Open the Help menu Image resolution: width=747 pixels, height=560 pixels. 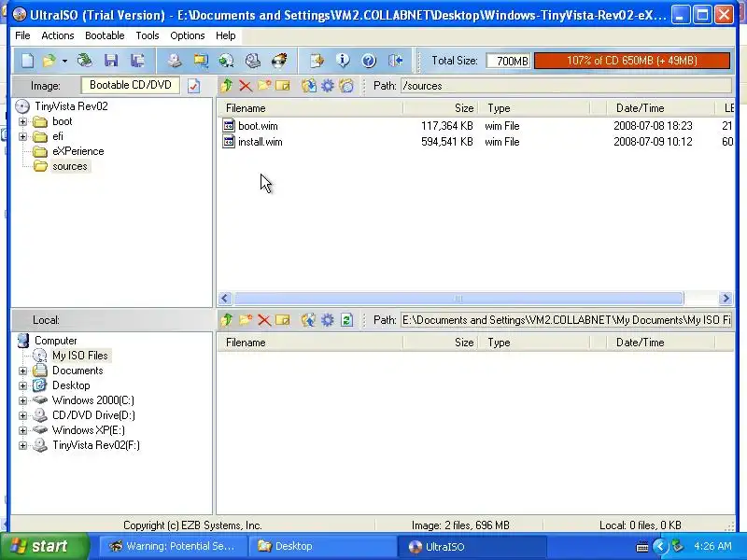click(225, 35)
